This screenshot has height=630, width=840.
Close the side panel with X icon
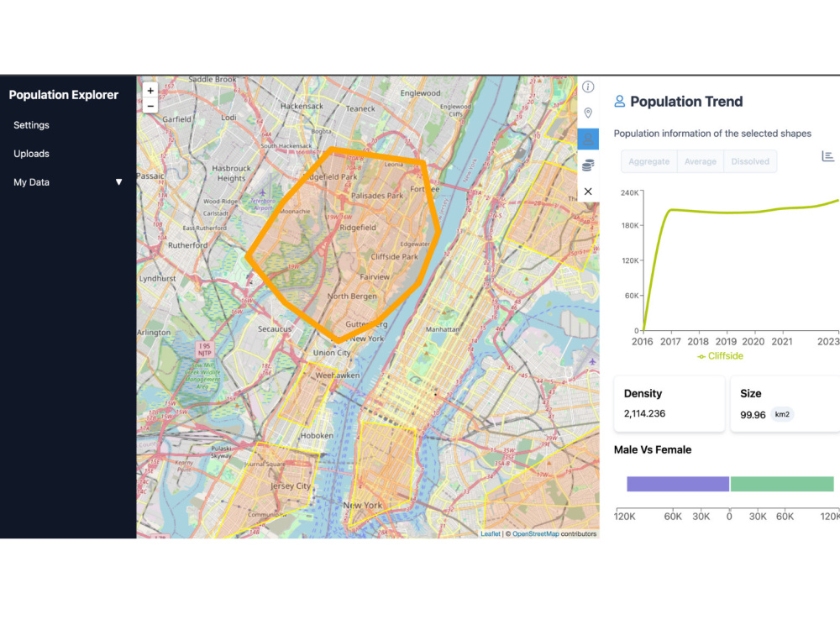588,192
